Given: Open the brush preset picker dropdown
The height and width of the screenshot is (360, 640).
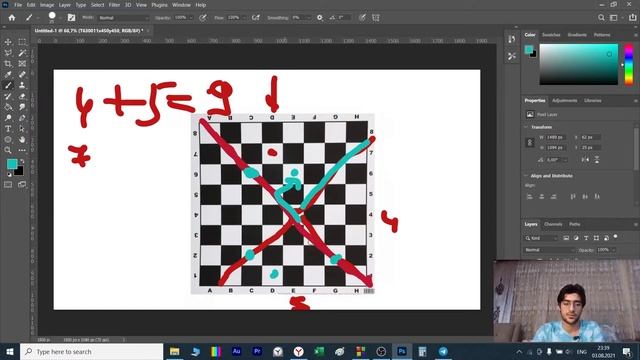Looking at the screenshot, I should coord(60,18).
